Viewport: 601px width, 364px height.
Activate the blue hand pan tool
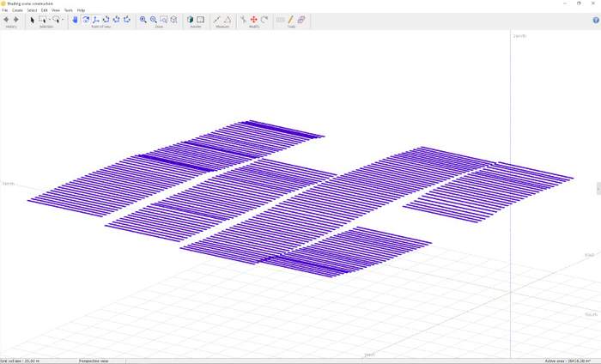(x=76, y=20)
